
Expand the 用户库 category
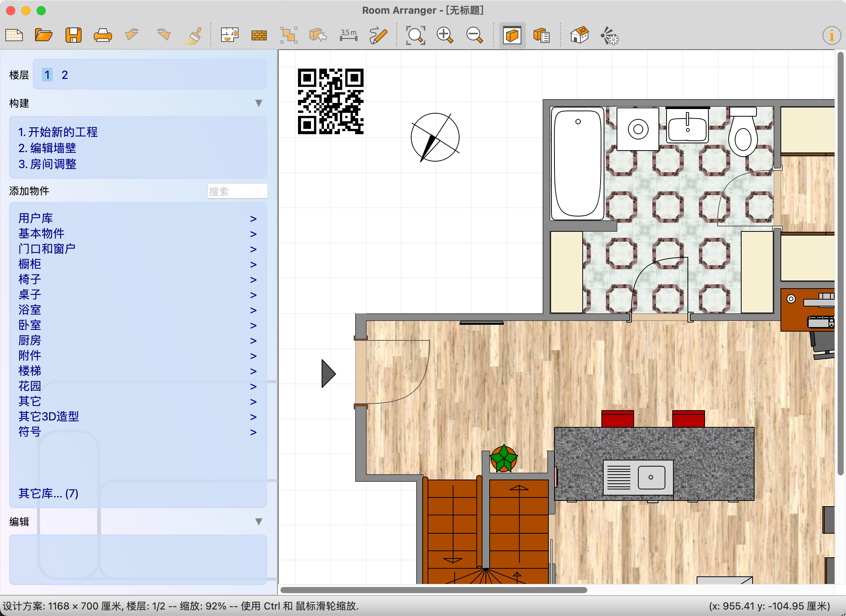coord(138,218)
